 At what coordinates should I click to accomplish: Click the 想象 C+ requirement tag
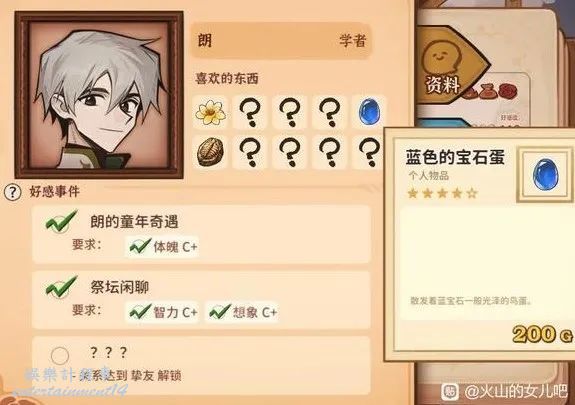(x=242, y=312)
